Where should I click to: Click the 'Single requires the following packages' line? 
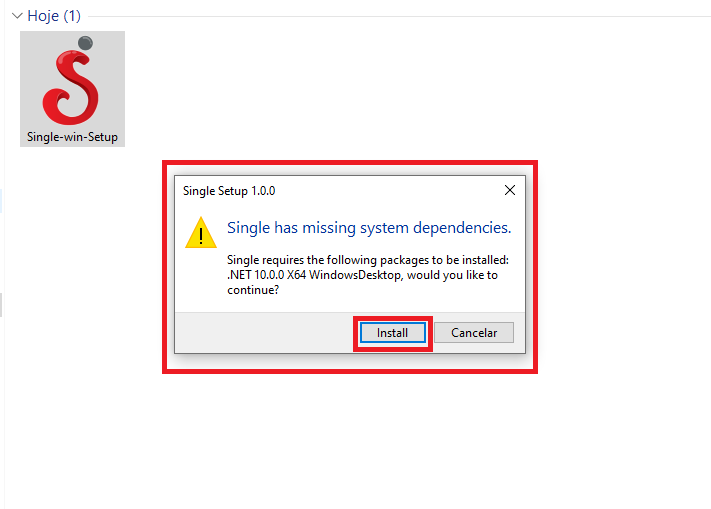click(x=368, y=260)
